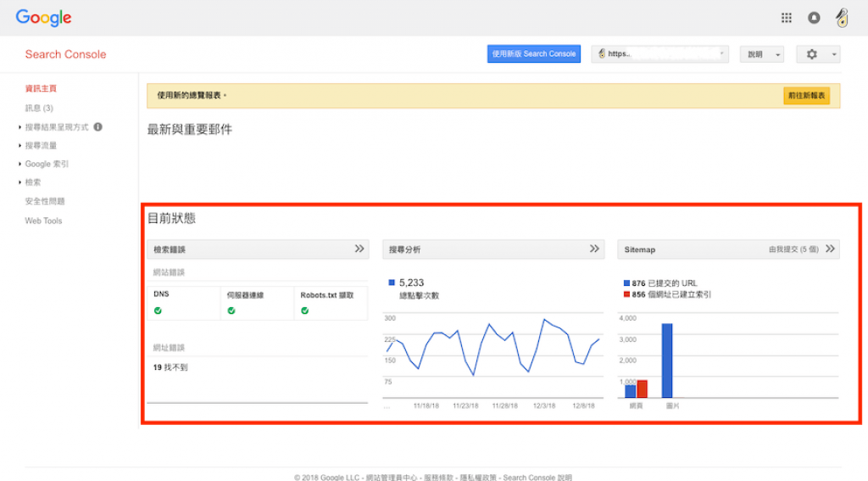Click the tall blue 圖片 bar
Image resolution: width=868 pixels, height=481 pixels.
667,361
